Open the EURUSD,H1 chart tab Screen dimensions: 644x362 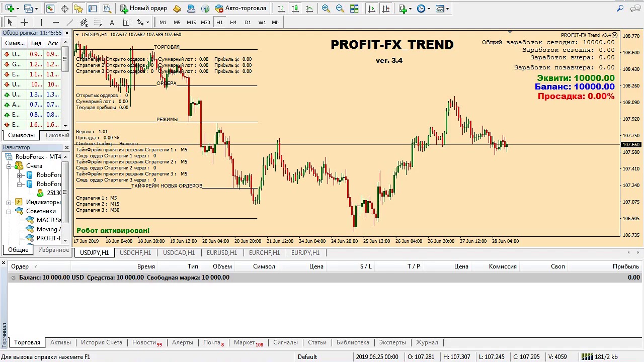[x=222, y=253]
